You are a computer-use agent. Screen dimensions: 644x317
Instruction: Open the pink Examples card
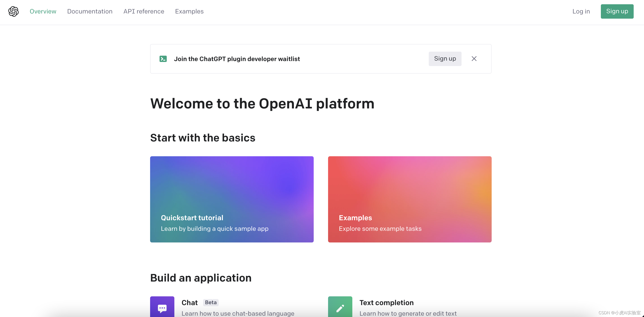(409, 199)
